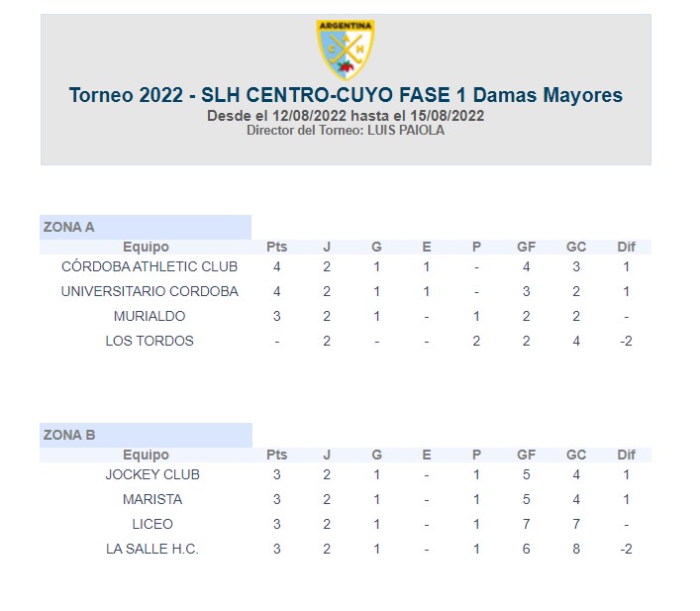Open the UNIVERSITARIO CORDOBA team entry
The image size is (700, 611).
150,291
